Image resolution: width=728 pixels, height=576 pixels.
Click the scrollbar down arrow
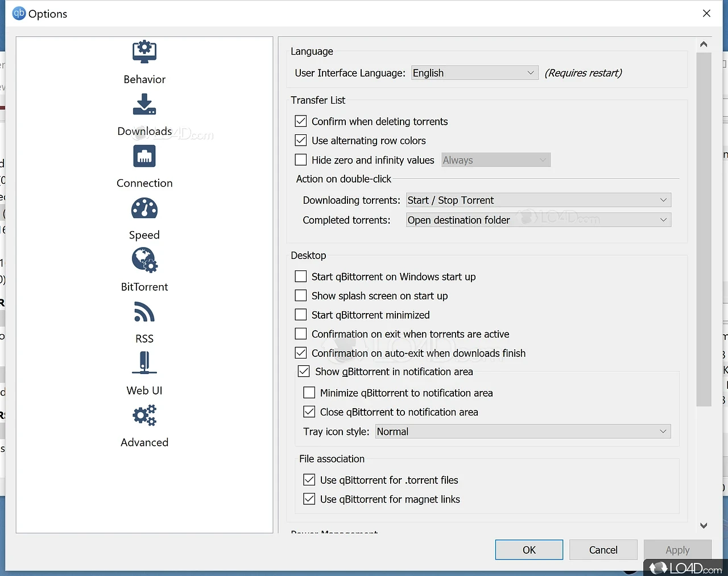click(x=704, y=526)
